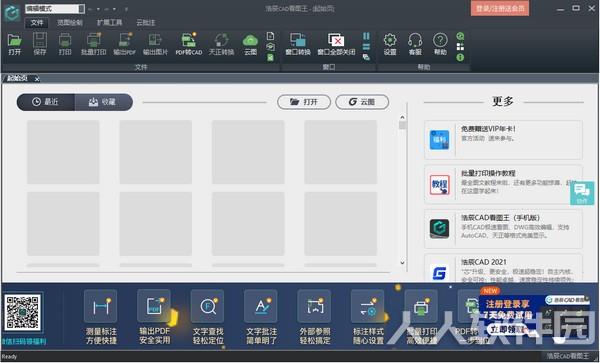The width and height of the screenshot is (600, 363).
Task: Click the recent files scrollbar up arrow
Action: click(x=402, y=117)
